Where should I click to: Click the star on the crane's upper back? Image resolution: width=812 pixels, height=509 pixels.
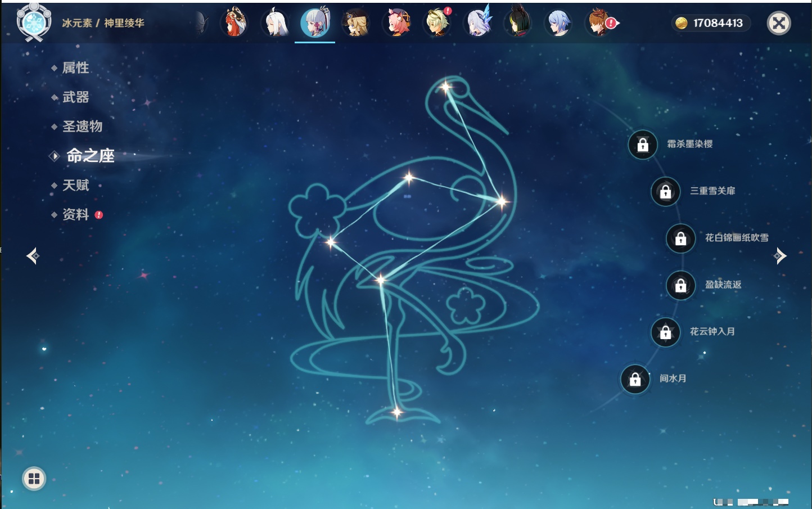(x=409, y=178)
